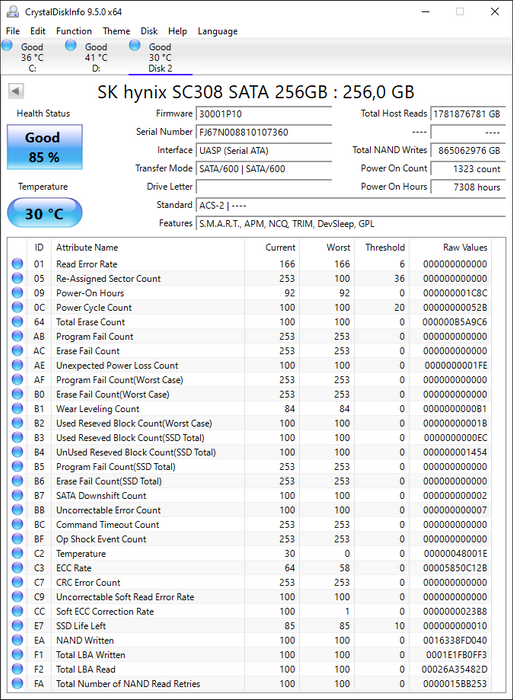This screenshot has height=700, width=513.
Task: Click the Raw Values column header
Action: 450,247
